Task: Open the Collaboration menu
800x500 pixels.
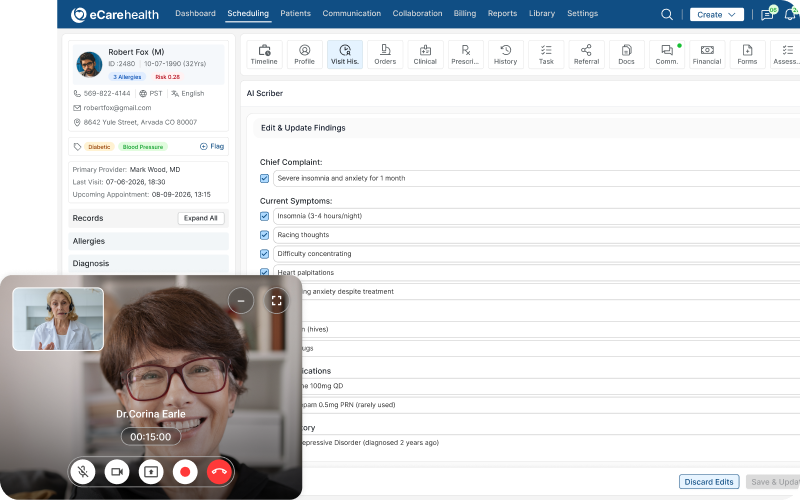Action: click(x=417, y=13)
